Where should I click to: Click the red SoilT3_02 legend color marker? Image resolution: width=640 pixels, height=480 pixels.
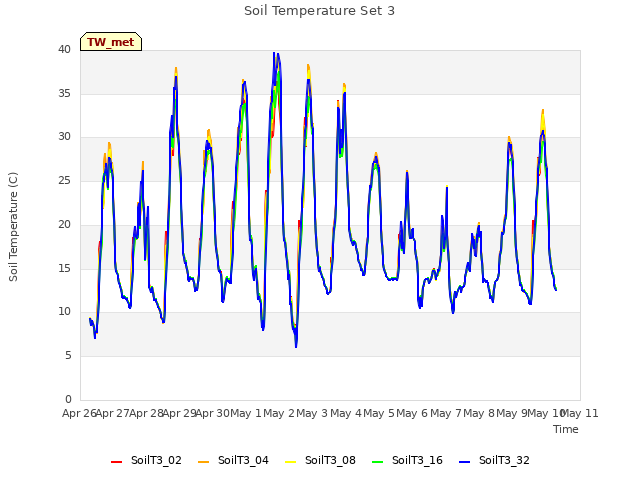point(116,462)
